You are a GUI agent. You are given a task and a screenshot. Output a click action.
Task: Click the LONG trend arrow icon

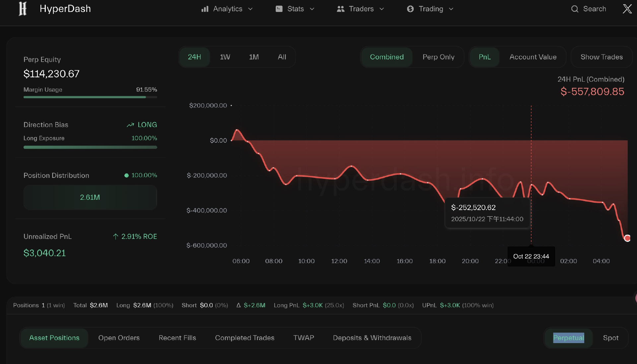point(130,125)
